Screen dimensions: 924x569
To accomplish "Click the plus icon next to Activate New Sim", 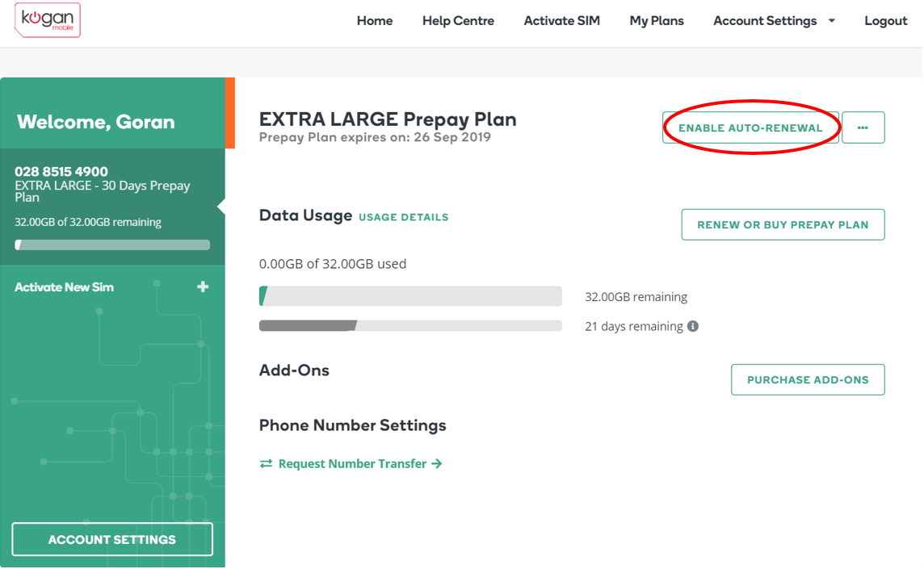I will (203, 287).
